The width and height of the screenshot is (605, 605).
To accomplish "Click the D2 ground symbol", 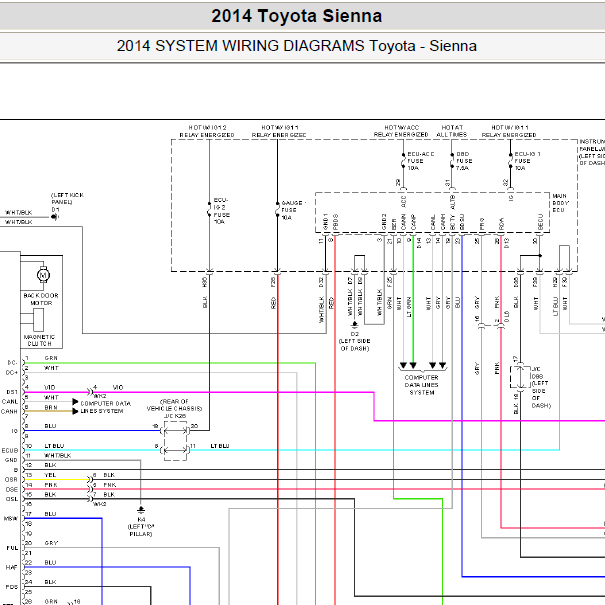I will [355, 325].
